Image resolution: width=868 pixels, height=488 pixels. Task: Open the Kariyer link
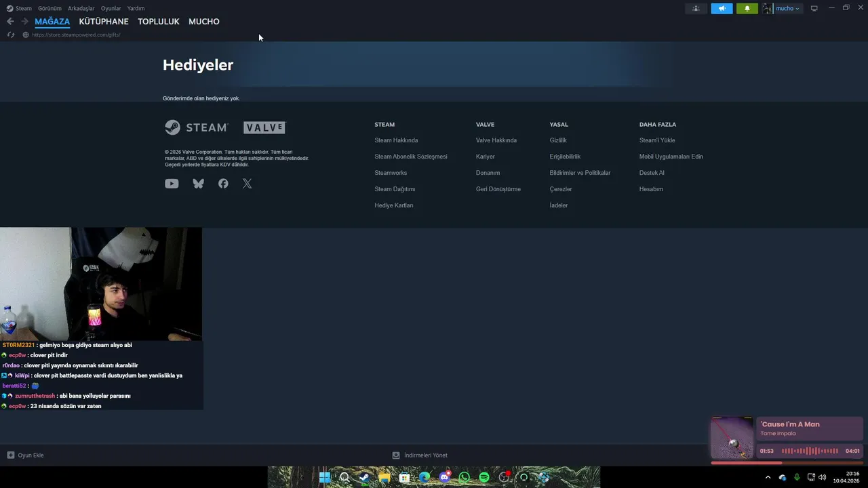[x=486, y=157]
